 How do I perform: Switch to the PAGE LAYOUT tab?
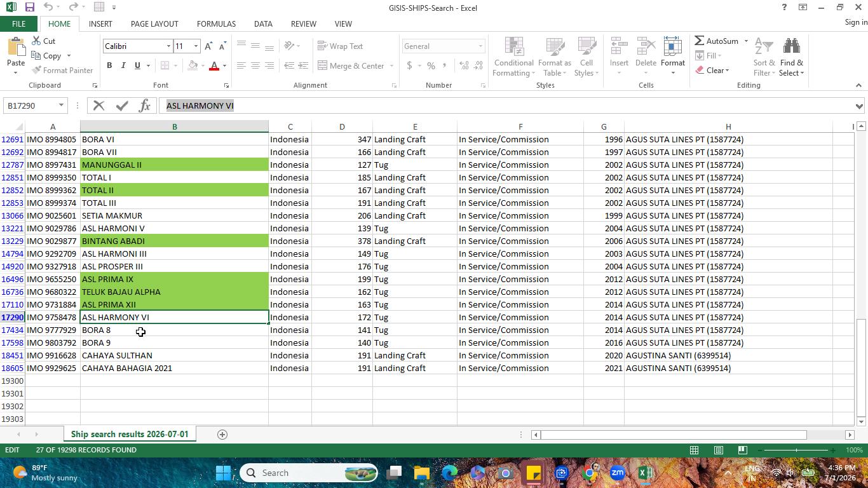(x=154, y=24)
